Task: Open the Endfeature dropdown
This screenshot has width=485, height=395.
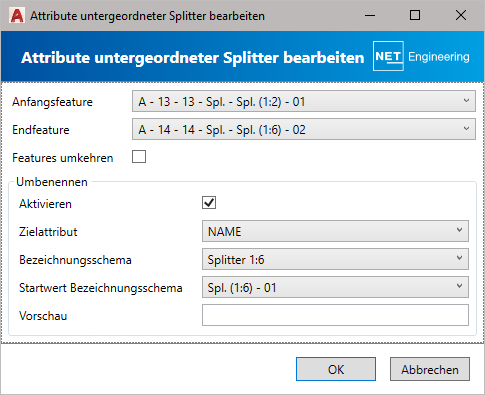Action: pos(304,129)
